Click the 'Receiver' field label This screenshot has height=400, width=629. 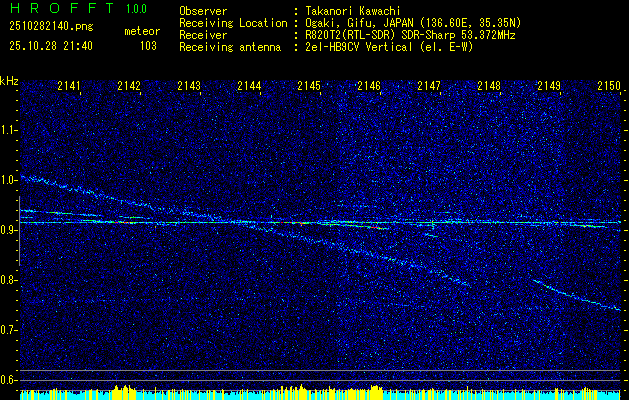point(203,35)
